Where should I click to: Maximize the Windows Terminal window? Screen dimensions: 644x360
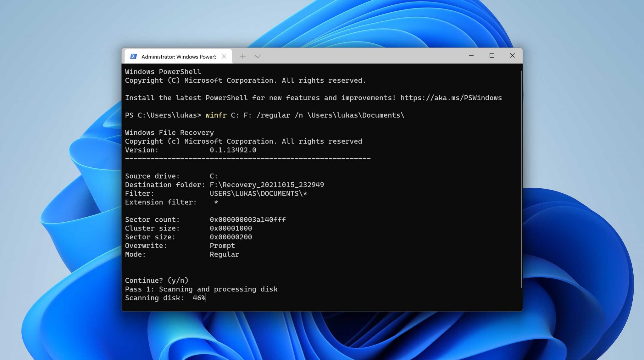(x=492, y=55)
